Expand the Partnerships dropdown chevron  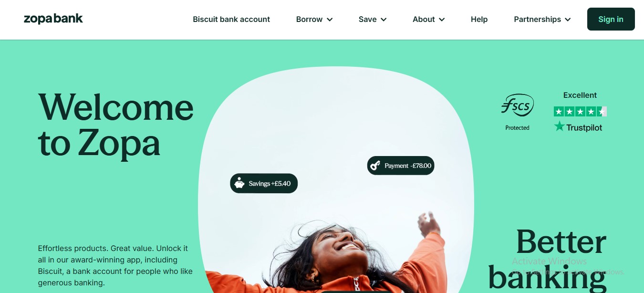pos(568,20)
